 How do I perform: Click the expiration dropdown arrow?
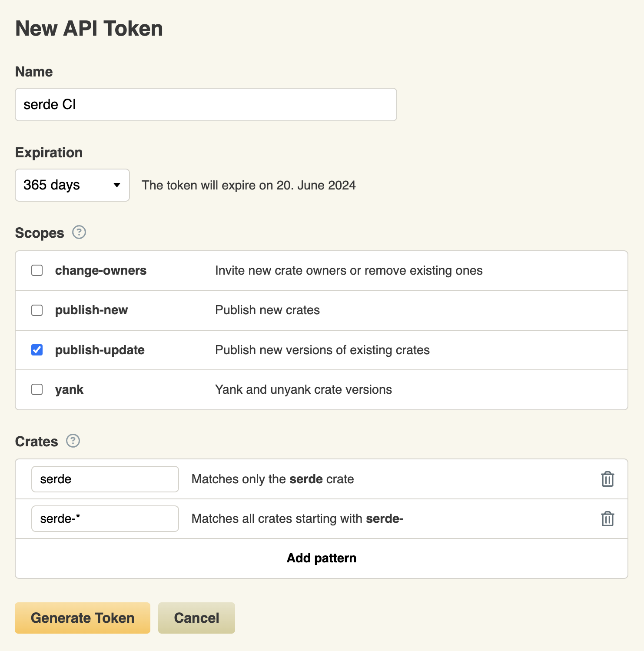[x=116, y=185]
